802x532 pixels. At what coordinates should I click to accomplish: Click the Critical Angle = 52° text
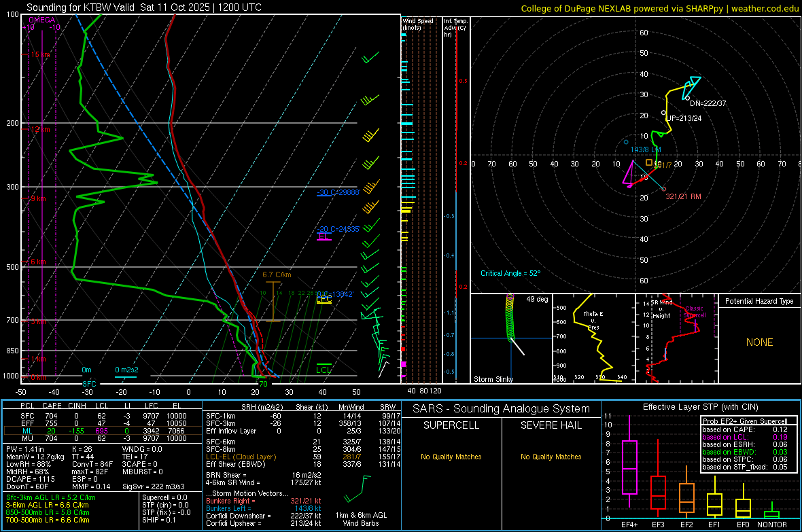[510, 273]
